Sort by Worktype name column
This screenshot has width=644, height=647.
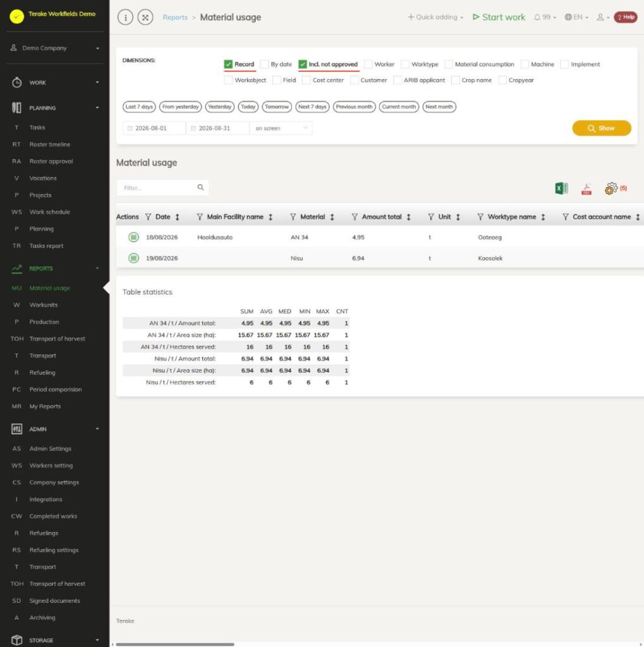pyautogui.click(x=544, y=217)
